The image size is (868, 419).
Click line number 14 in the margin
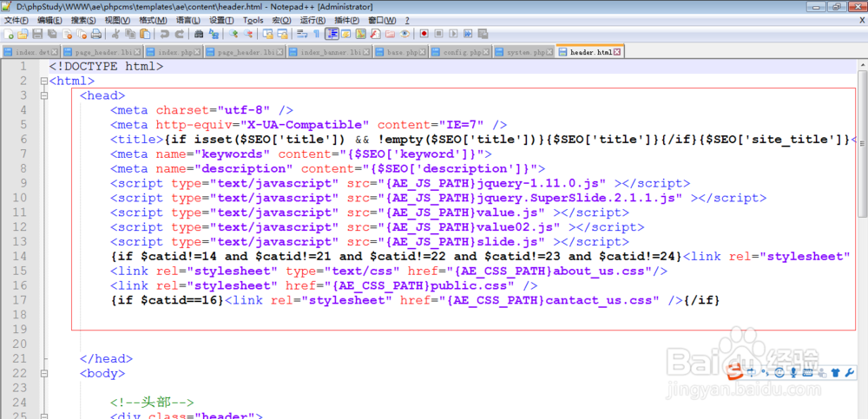point(19,256)
